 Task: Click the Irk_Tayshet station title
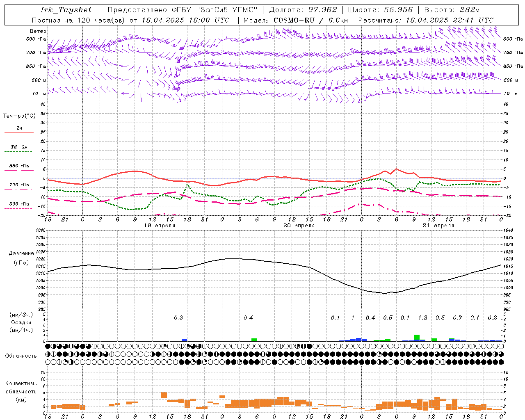(x=66, y=10)
